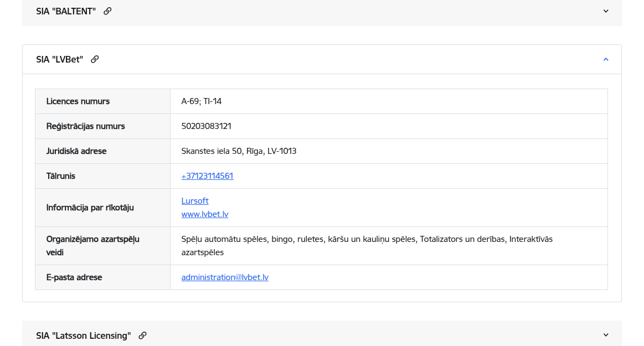Screen dimensions: 644x346
Task: Open the Lursoft link
Action: [195, 201]
